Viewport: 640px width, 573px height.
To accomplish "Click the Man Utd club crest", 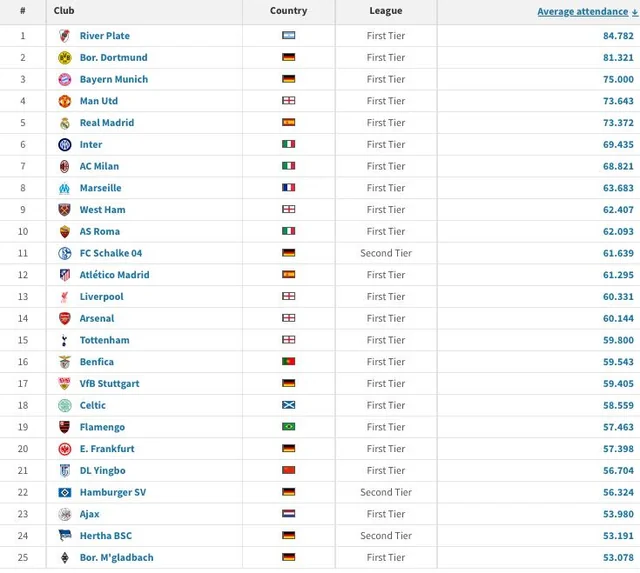I will click(65, 101).
